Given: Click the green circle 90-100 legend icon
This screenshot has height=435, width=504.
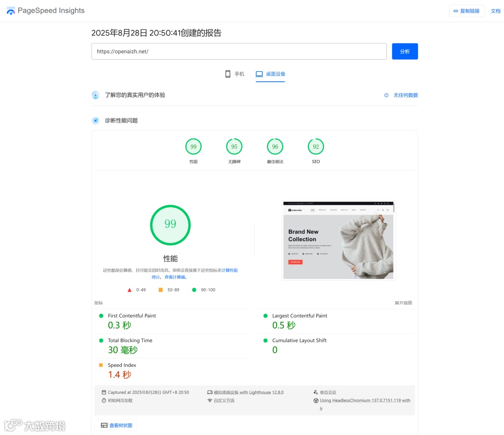Looking at the screenshot, I should 194,290.
